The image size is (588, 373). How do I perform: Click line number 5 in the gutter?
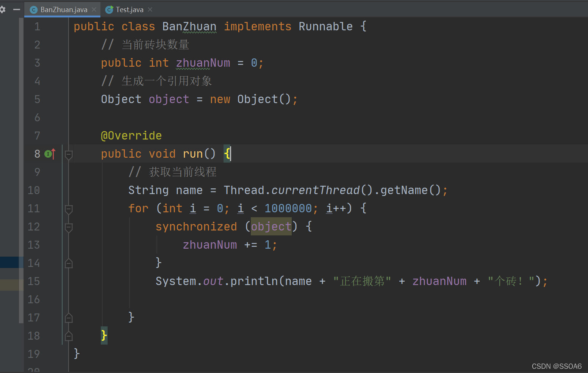tap(37, 99)
